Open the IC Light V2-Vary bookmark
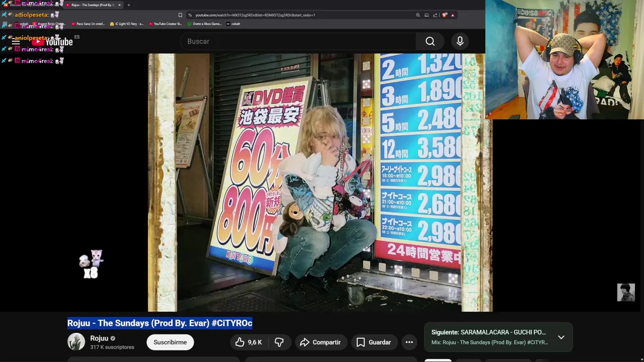This screenshot has width=644, height=362. point(126,24)
